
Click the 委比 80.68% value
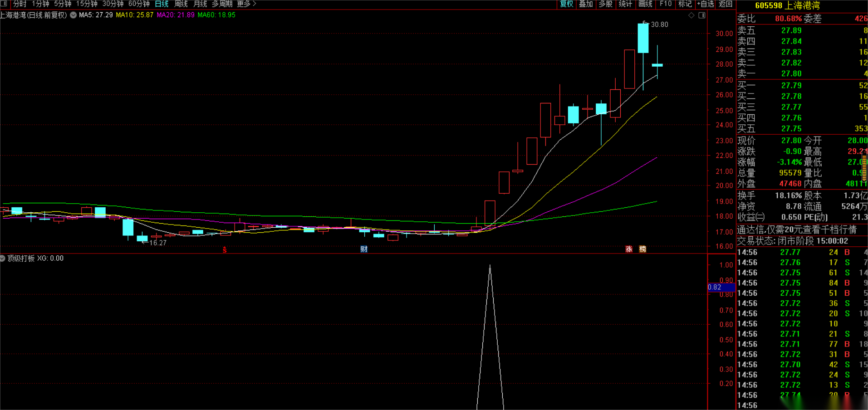point(788,19)
